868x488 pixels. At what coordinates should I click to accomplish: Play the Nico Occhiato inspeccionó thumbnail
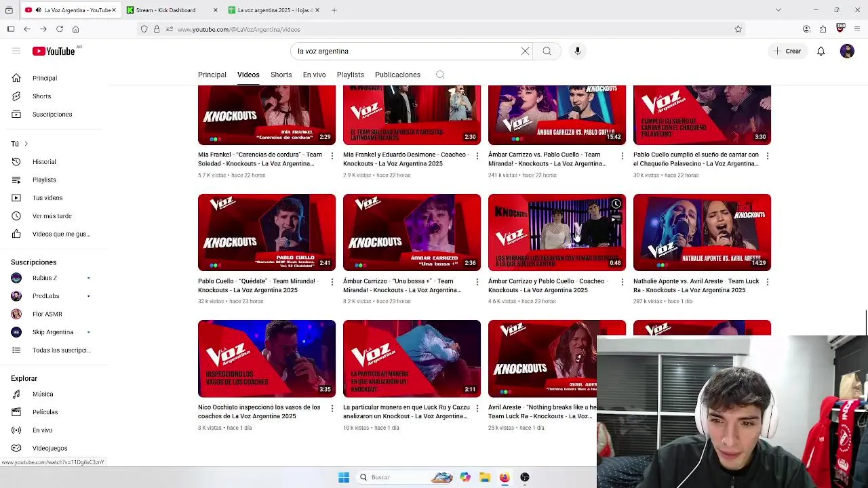coord(267,359)
